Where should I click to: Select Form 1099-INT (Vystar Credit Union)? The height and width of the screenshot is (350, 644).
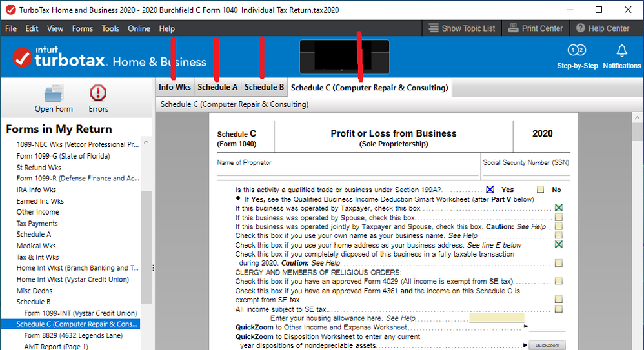coord(80,313)
